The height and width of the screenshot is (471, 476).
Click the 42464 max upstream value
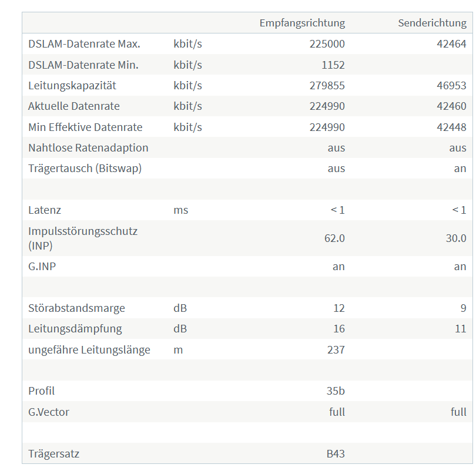tap(451, 44)
